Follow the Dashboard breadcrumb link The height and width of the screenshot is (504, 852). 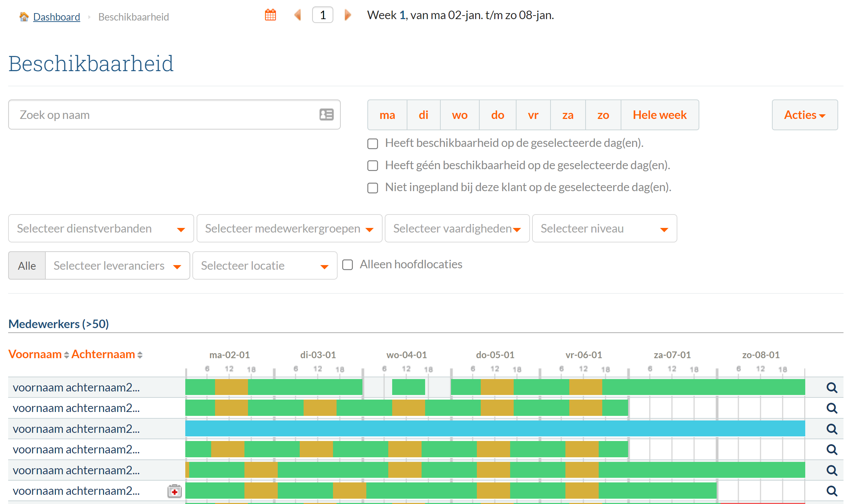[57, 17]
